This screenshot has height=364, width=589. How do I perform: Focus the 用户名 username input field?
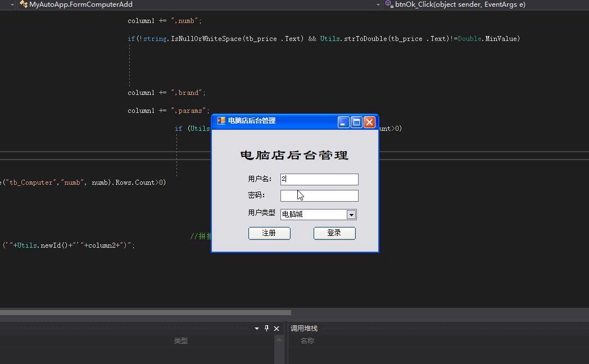click(319, 179)
